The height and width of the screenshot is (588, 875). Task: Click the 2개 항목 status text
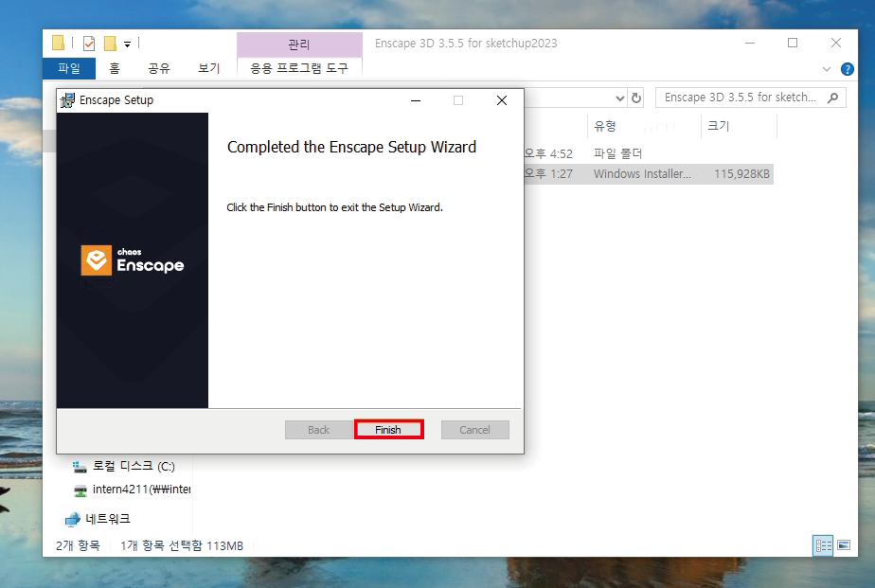[78, 545]
